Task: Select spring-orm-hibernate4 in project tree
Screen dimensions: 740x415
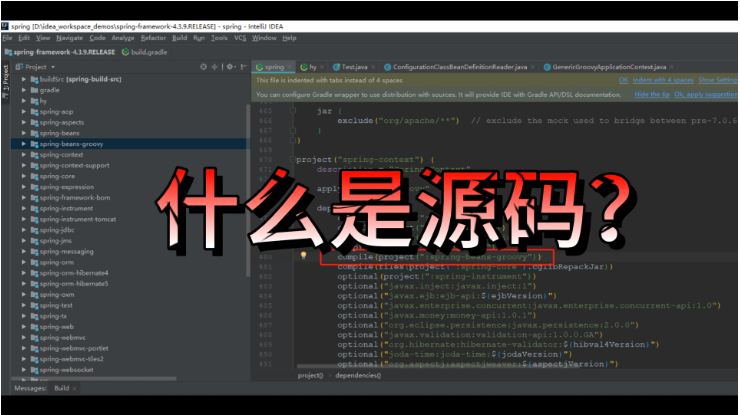Action: 74,273
